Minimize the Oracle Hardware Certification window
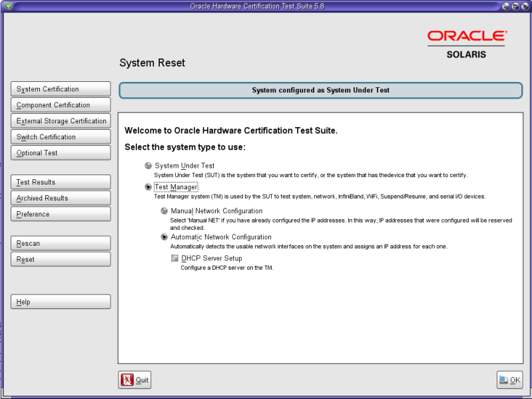The width and height of the screenshot is (532, 399). point(505,6)
